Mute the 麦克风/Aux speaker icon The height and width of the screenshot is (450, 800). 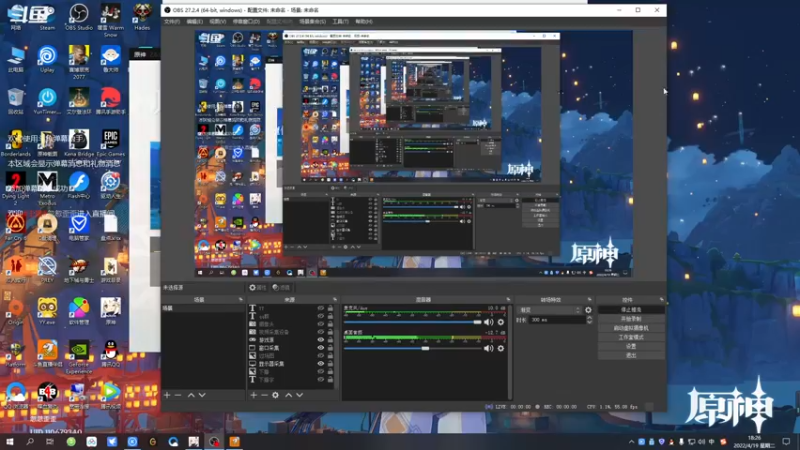488,322
